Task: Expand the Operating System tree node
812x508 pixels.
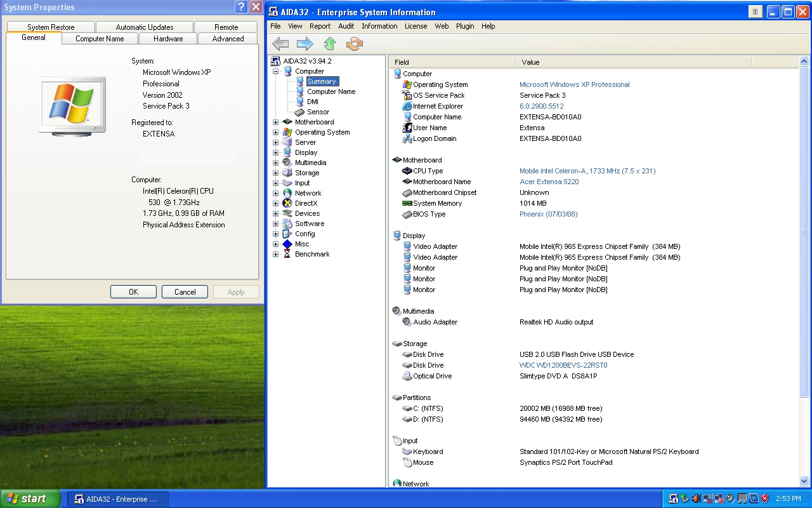Action: (x=276, y=132)
